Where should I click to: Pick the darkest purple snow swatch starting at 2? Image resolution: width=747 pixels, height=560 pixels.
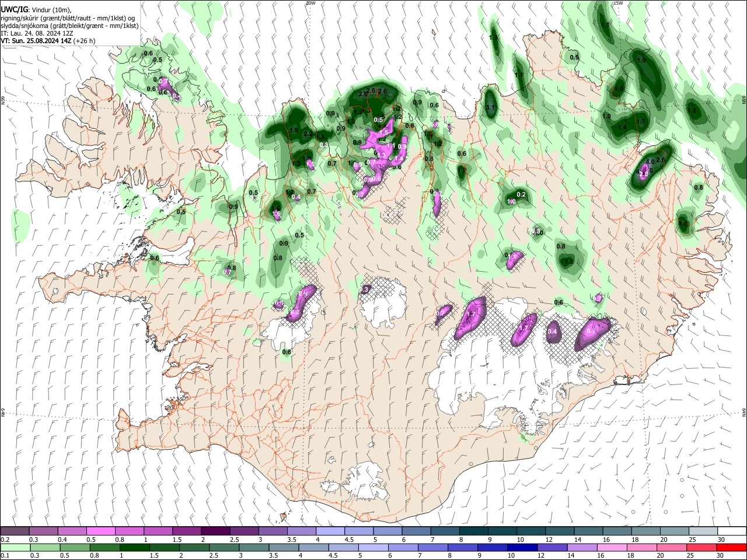[215, 531]
